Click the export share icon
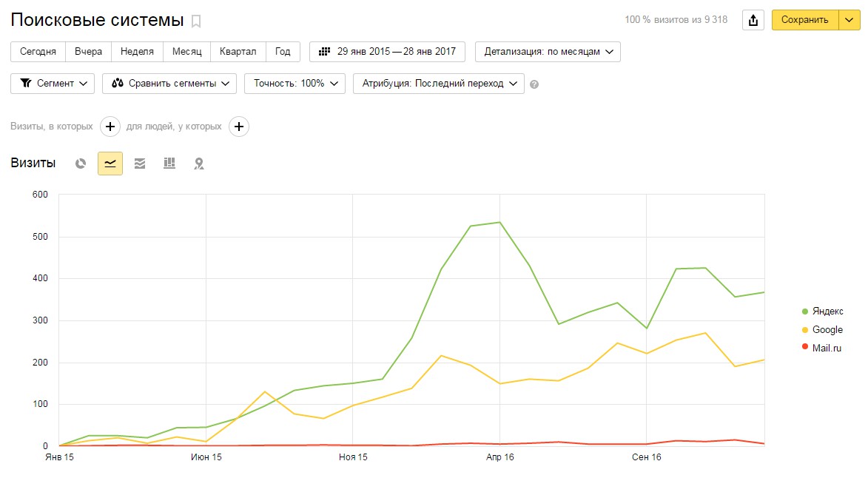The width and height of the screenshot is (868, 478). click(x=753, y=20)
